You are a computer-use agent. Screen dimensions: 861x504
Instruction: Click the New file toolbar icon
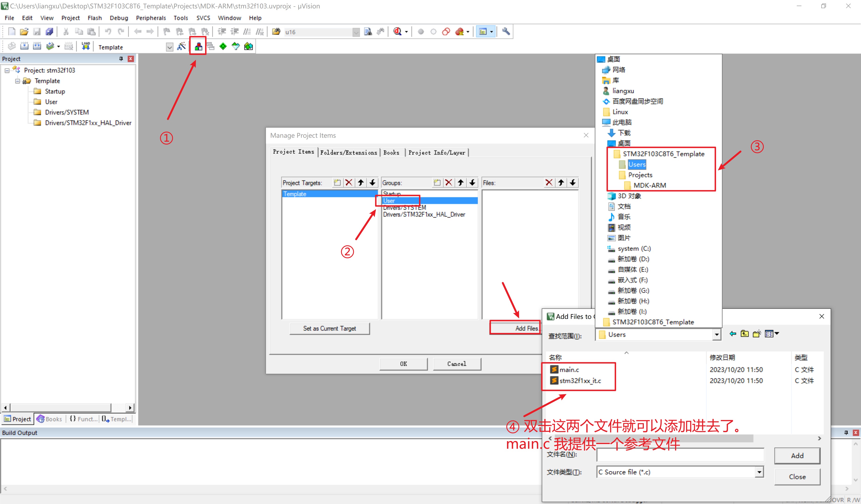(12, 32)
